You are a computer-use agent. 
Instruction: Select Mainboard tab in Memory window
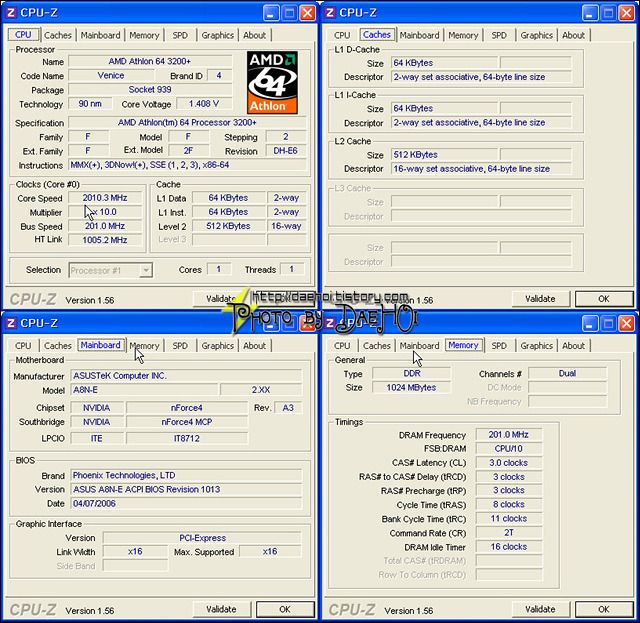[420, 346]
